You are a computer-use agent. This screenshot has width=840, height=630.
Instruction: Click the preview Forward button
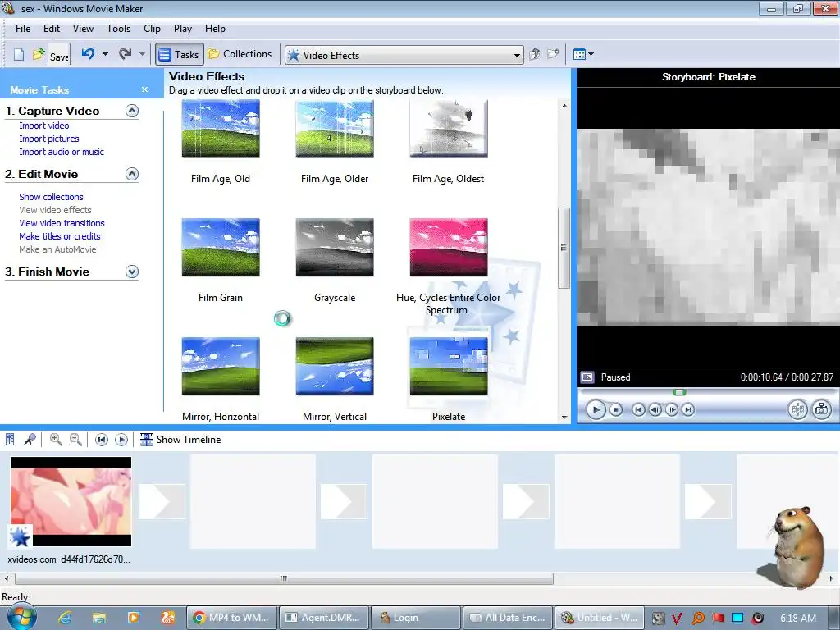688,410
